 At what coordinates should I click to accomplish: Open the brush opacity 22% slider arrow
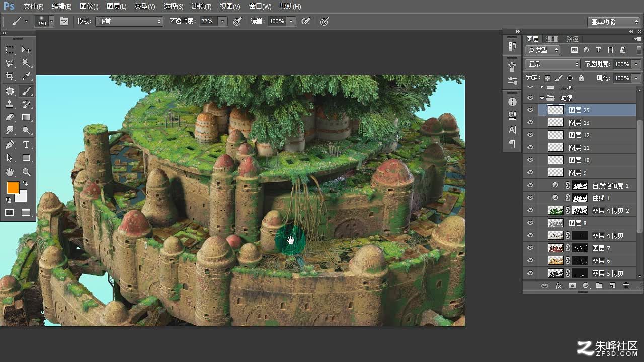point(223,21)
